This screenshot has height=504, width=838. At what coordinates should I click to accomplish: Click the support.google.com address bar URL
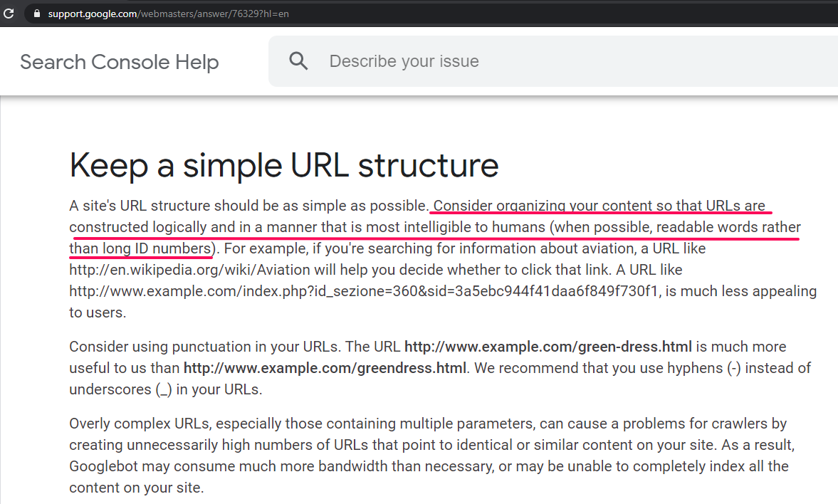point(168,14)
